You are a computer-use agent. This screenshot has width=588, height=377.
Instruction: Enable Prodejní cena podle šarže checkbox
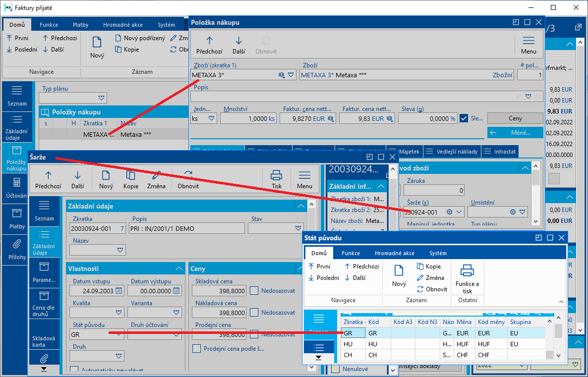click(x=196, y=349)
